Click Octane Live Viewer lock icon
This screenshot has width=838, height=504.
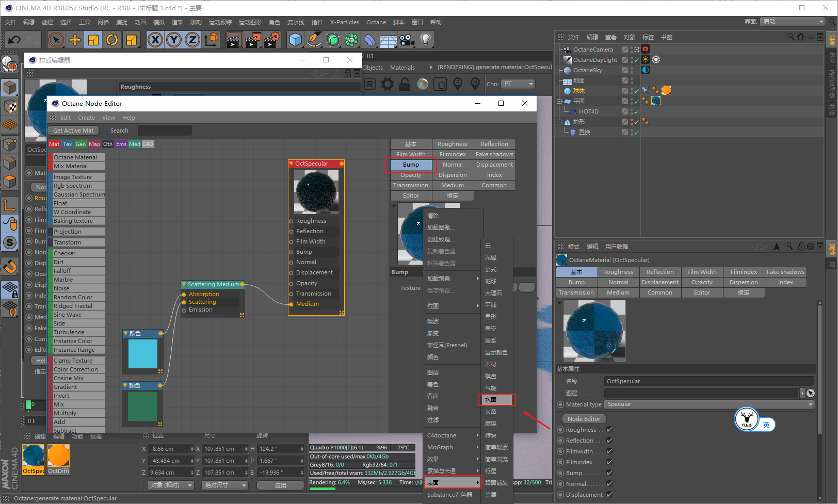405,84
